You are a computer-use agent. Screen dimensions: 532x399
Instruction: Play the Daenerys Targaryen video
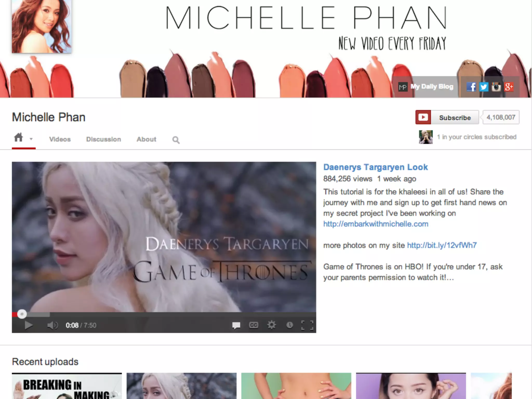pyautogui.click(x=29, y=325)
